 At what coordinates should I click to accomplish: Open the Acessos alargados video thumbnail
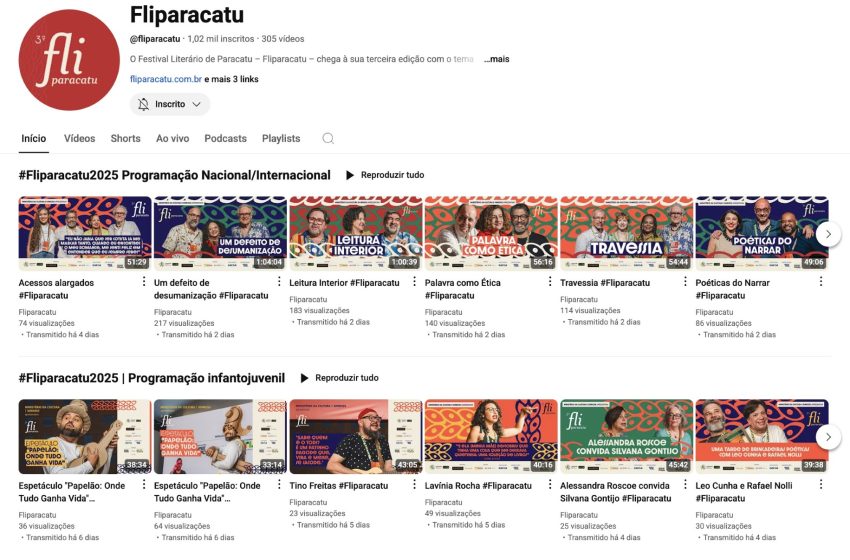pyautogui.click(x=85, y=233)
